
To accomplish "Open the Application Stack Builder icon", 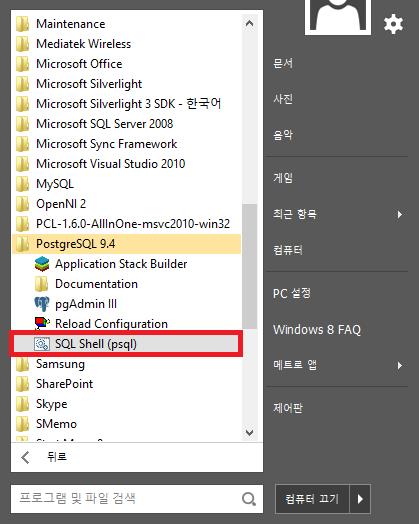I will click(42, 264).
